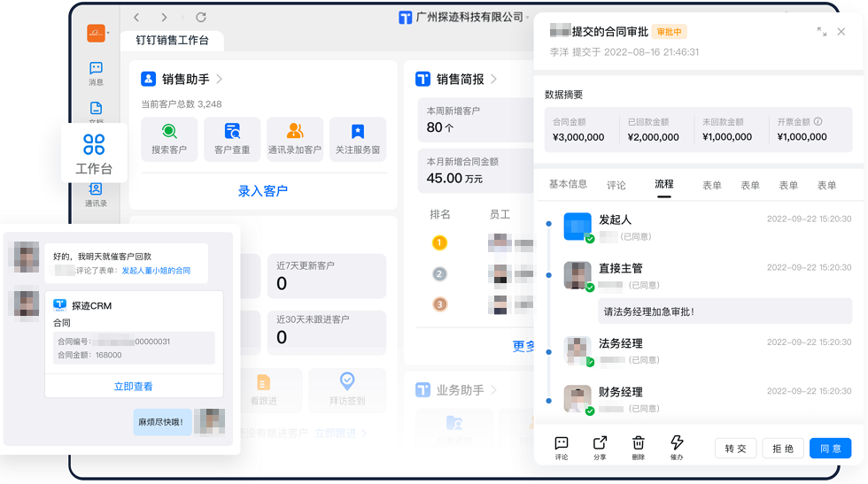Open the 发起人董小姐的合同 link
This screenshot has height=484, width=868.
[156, 271]
